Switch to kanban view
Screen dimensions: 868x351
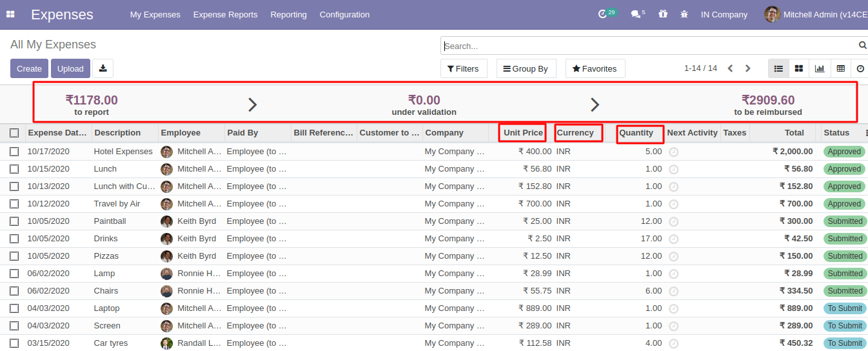pyautogui.click(x=798, y=68)
